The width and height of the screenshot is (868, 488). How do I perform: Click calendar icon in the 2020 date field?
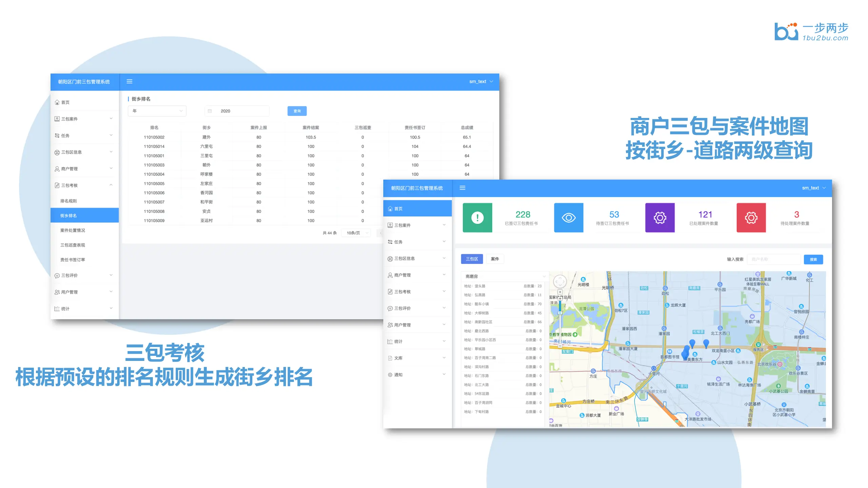pos(210,111)
